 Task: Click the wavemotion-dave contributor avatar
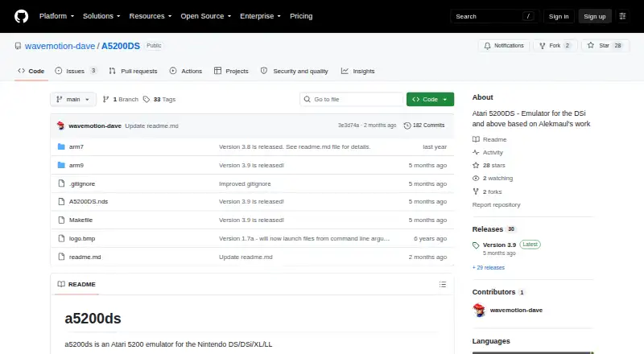point(479,310)
